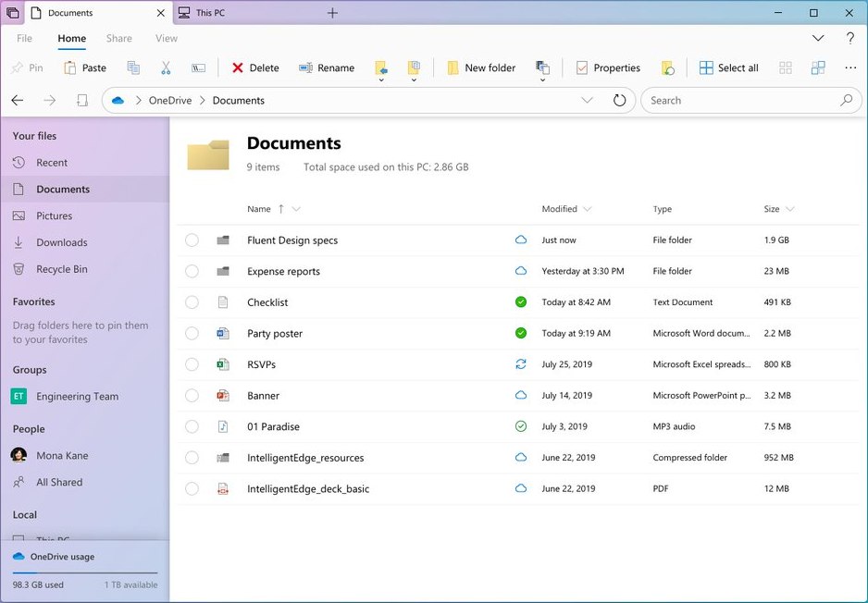Click the Move to folder icon
This screenshot has width=868, height=603.
pos(381,68)
